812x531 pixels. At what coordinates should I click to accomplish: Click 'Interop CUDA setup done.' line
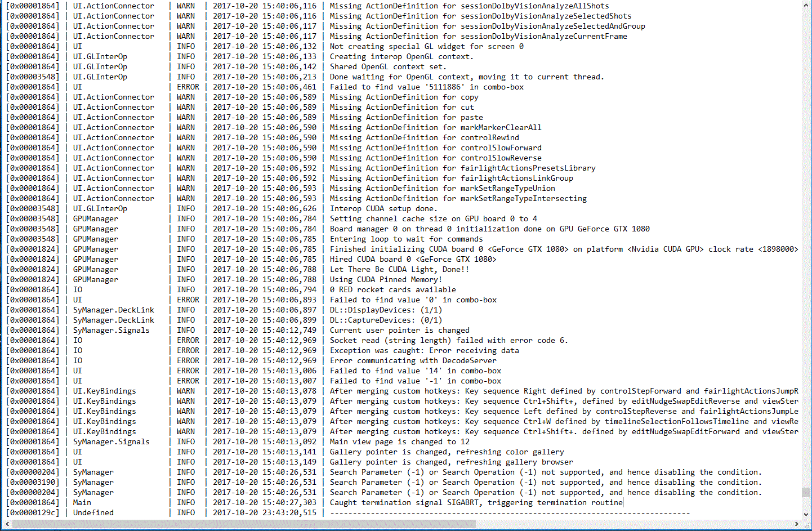coord(383,208)
